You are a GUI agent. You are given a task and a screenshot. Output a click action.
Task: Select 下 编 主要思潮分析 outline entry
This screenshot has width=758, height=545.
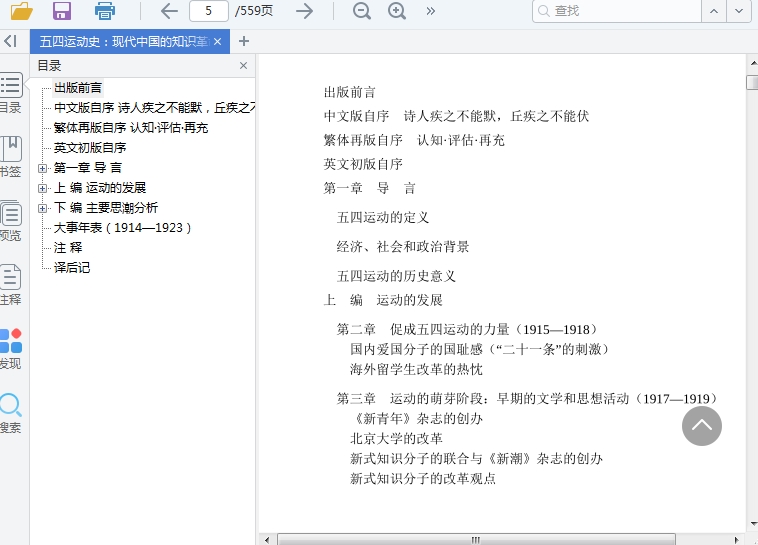click(x=106, y=208)
